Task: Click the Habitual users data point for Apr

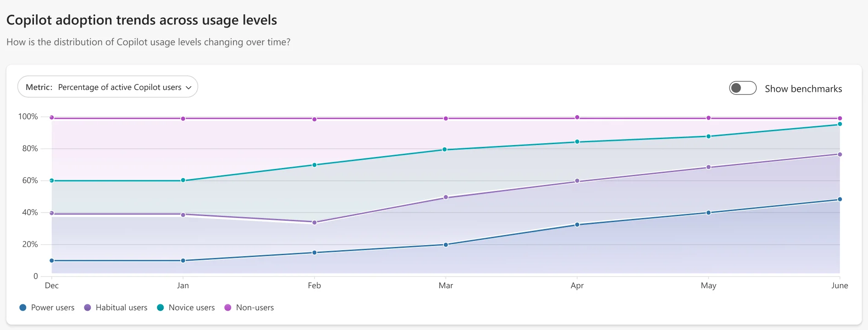Action: [577, 181]
